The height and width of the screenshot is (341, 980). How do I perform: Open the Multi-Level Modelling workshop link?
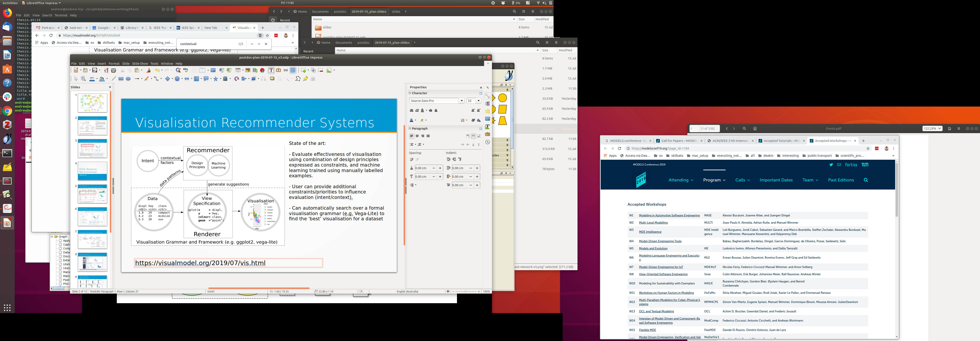[x=653, y=223]
